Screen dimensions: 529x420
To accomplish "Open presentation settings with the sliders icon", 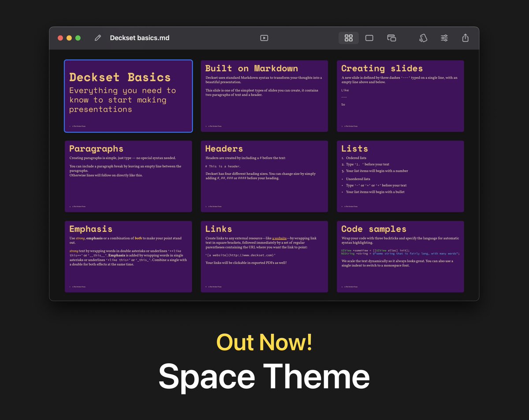I will click(444, 38).
